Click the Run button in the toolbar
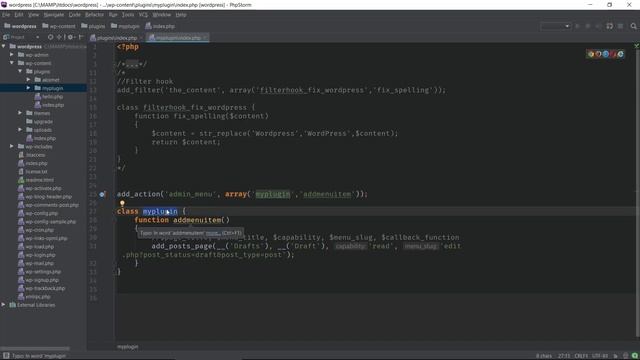 (577, 26)
